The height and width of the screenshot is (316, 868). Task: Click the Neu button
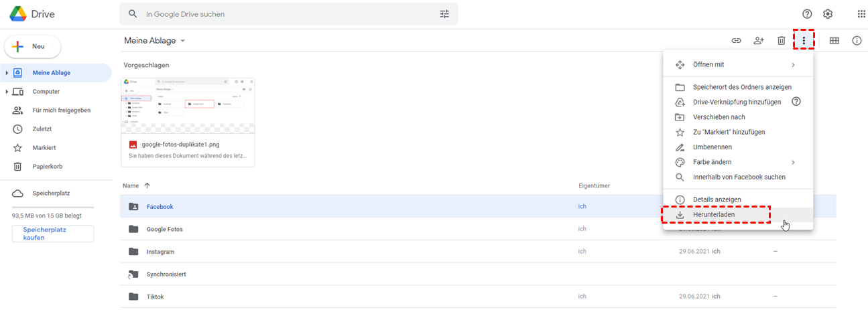coord(33,46)
